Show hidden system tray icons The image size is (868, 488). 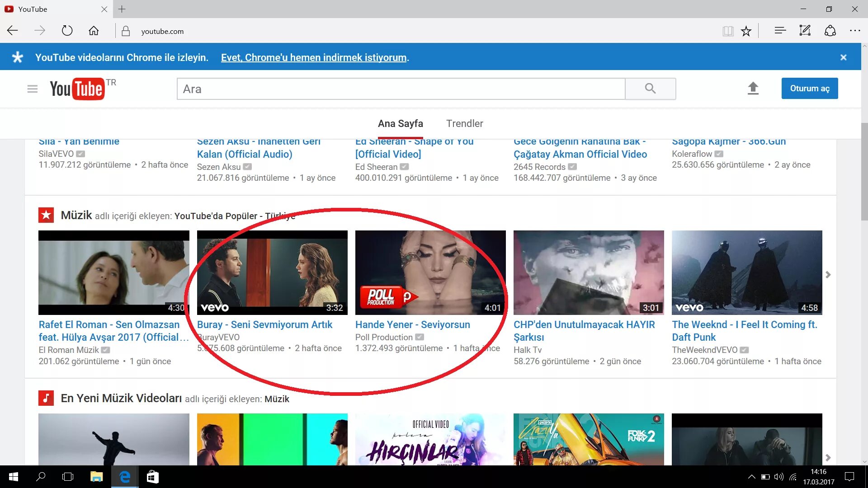(x=751, y=477)
